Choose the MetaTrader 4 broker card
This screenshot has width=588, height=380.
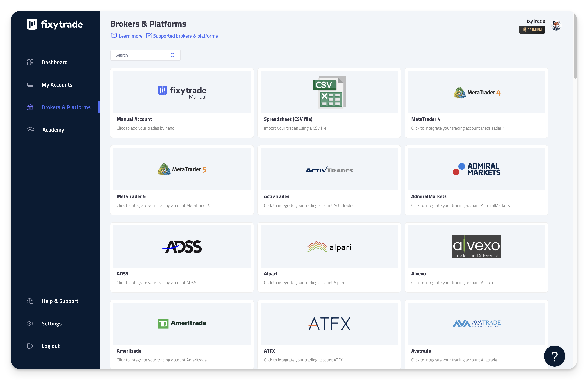click(x=476, y=103)
